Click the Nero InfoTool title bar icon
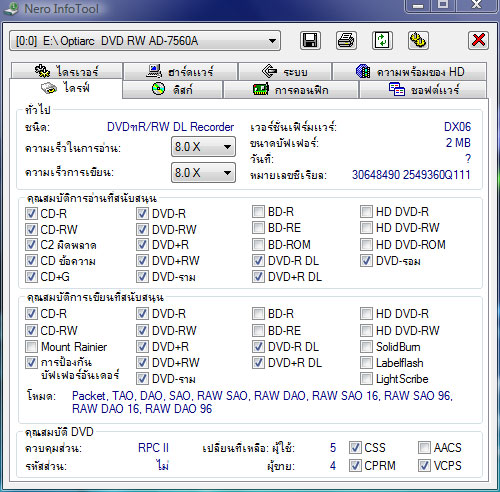This screenshot has width=500, height=492. tap(11, 8)
